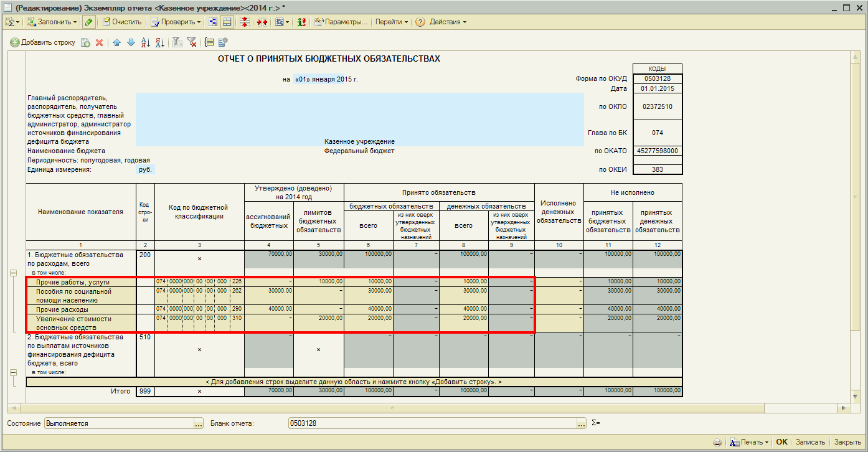Sort rows ascending A-Я icon
The height and width of the screenshot is (452, 868).
click(x=146, y=42)
